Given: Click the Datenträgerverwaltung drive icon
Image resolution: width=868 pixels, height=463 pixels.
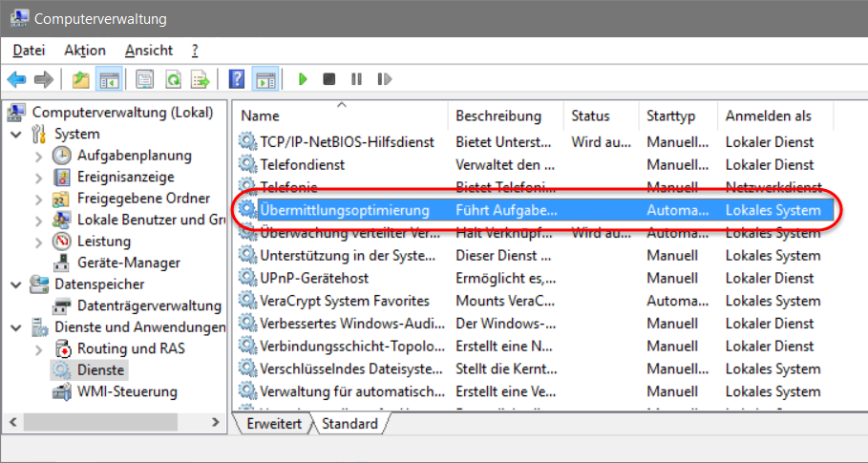Looking at the screenshot, I should pyautogui.click(x=62, y=305).
